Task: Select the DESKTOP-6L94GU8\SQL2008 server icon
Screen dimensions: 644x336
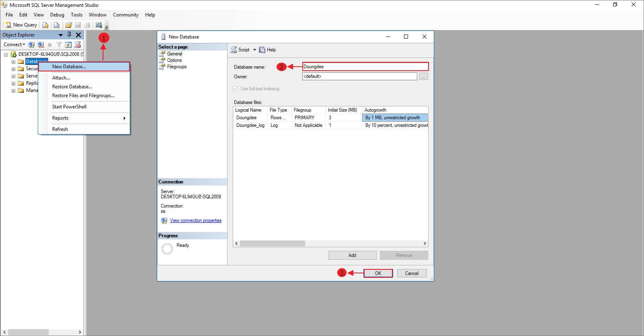Action: pyautogui.click(x=14, y=54)
